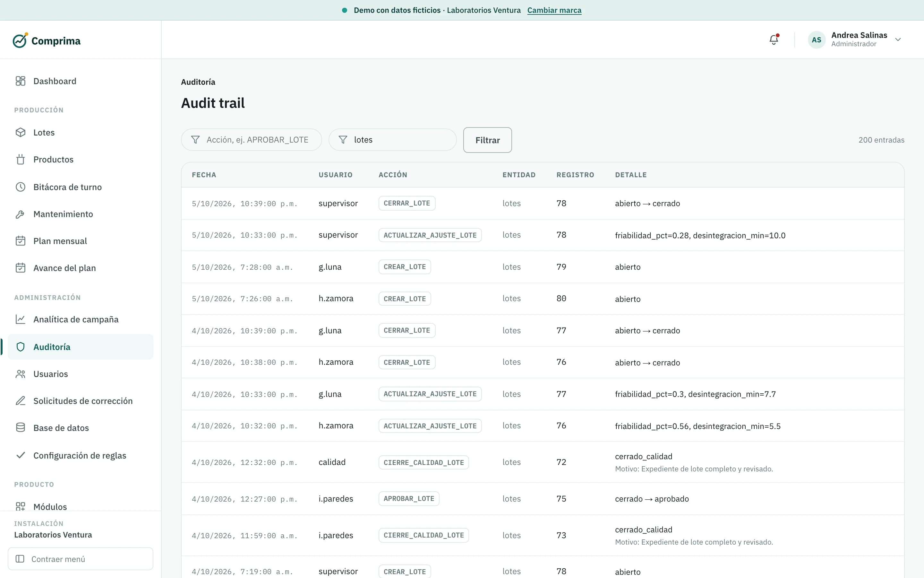Open Usuarios in the sidebar
The height and width of the screenshot is (578, 924).
pos(81,374)
